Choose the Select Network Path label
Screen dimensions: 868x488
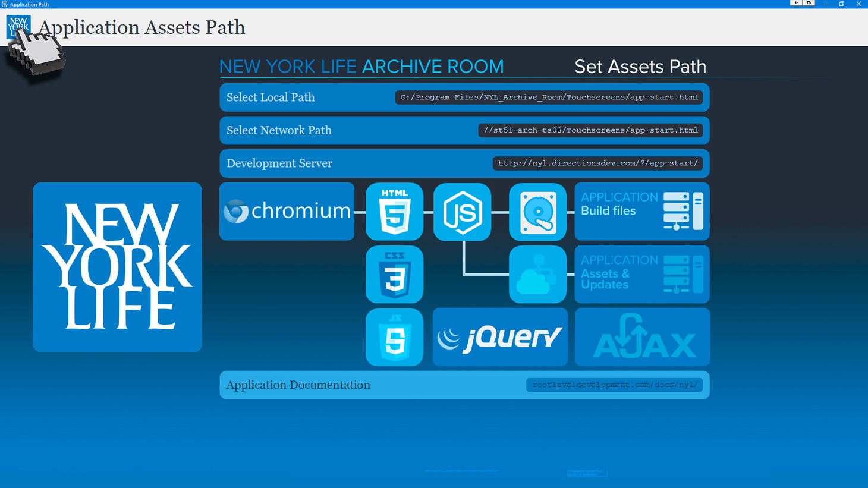click(x=279, y=130)
